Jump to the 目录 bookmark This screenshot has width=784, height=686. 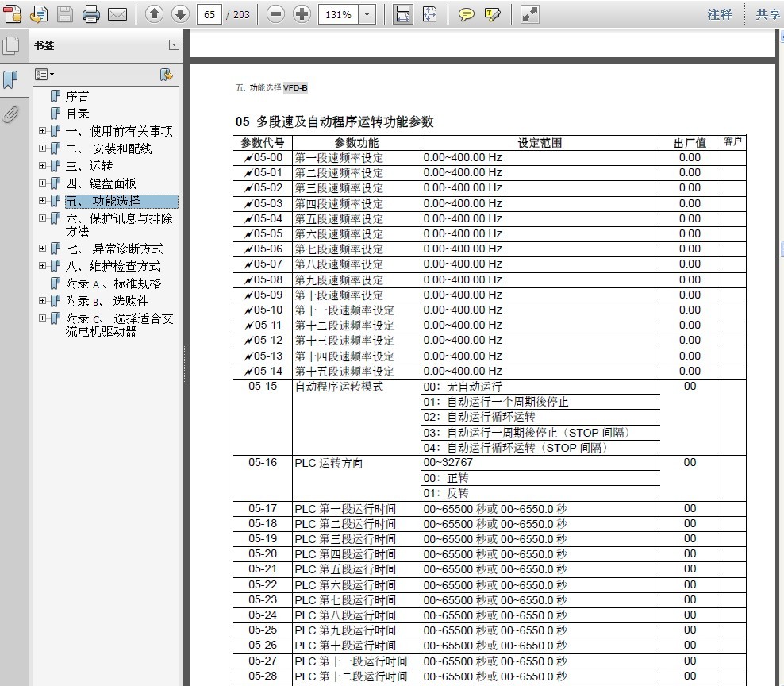[x=77, y=114]
